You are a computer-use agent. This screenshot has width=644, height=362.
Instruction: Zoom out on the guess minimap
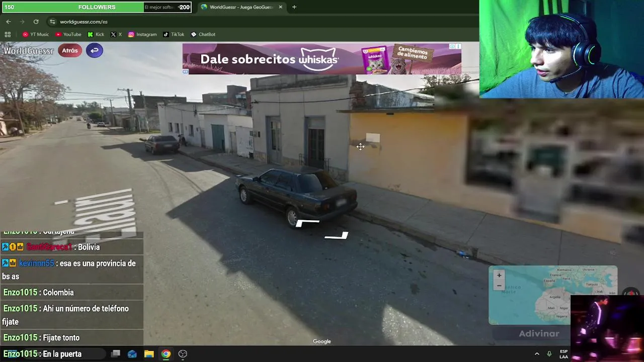coord(499,286)
